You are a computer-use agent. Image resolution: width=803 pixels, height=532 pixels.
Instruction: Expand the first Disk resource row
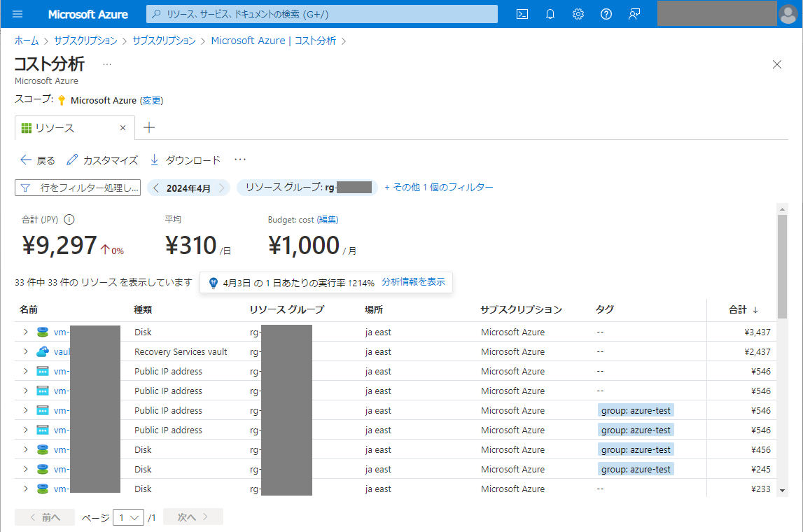pyautogui.click(x=26, y=332)
